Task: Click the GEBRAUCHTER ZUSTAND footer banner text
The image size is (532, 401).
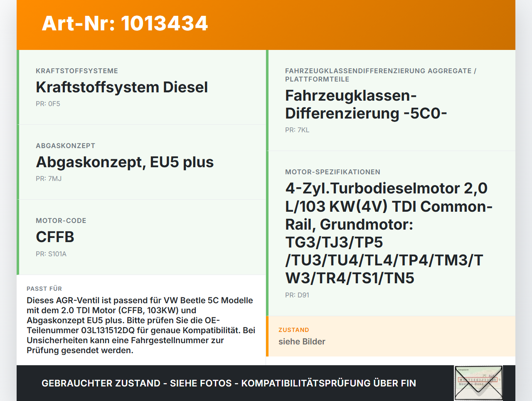Action: pyautogui.click(x=229, y=383)
